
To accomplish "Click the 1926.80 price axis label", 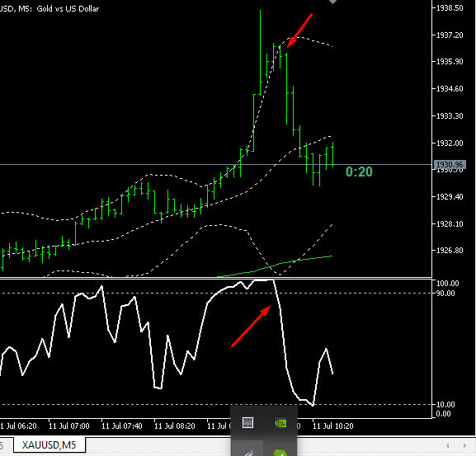I will (x=450, y=251).
